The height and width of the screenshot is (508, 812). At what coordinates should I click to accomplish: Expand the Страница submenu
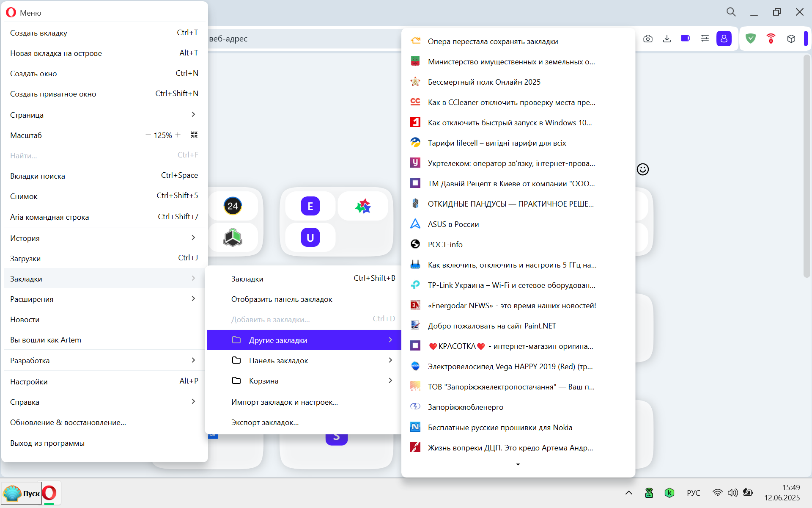104,115
